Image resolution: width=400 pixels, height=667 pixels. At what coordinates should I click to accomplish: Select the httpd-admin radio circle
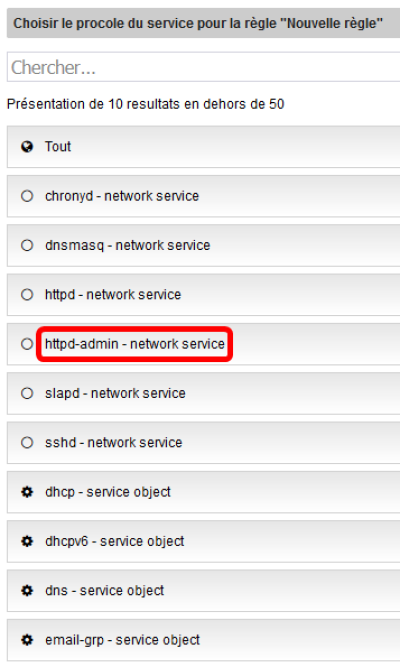coord(27,344)
